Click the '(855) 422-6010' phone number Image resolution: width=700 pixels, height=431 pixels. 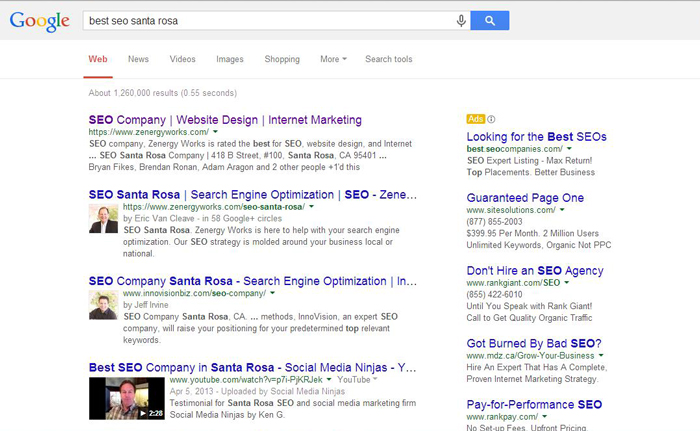pos(494,294)
